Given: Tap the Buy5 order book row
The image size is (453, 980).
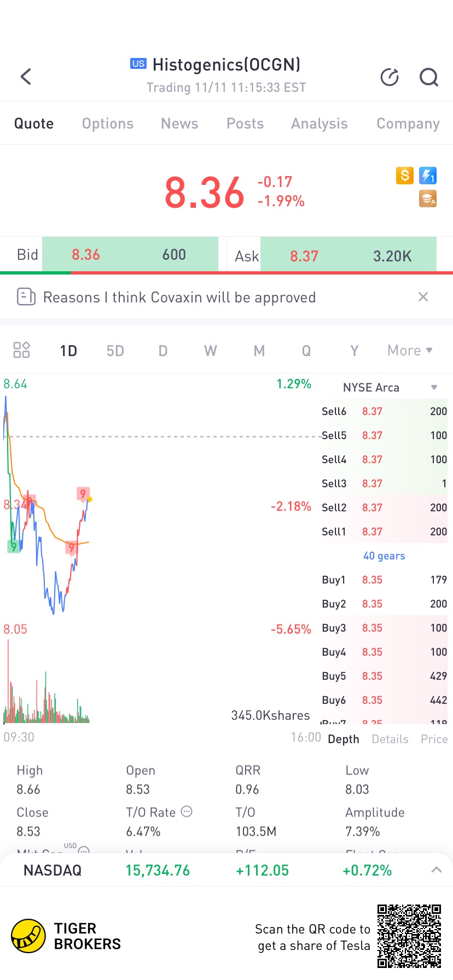Looking at the screenshot, I should coord(384,676).
